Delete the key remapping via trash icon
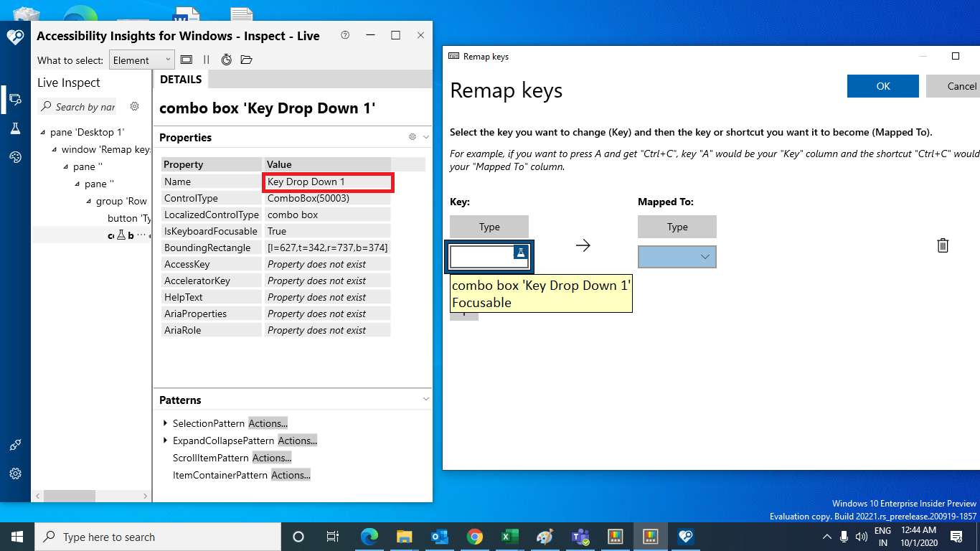The image size is (980, 551). coord(943,245)
